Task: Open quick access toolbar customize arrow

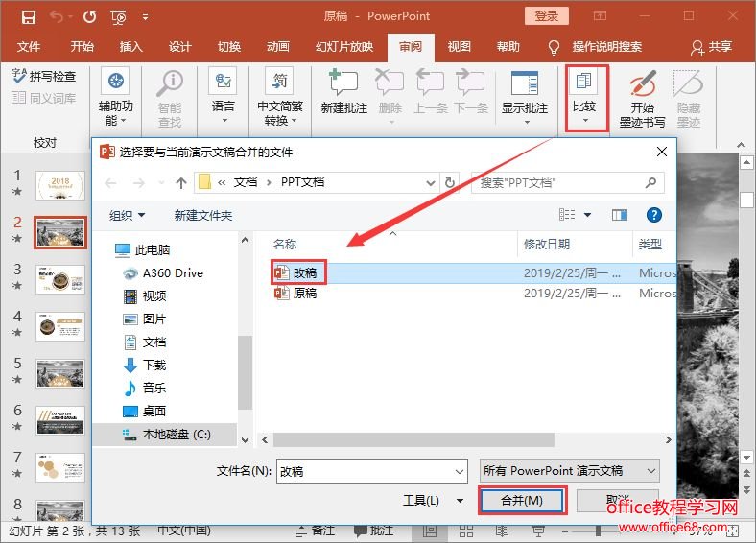Action: (145, 18)
